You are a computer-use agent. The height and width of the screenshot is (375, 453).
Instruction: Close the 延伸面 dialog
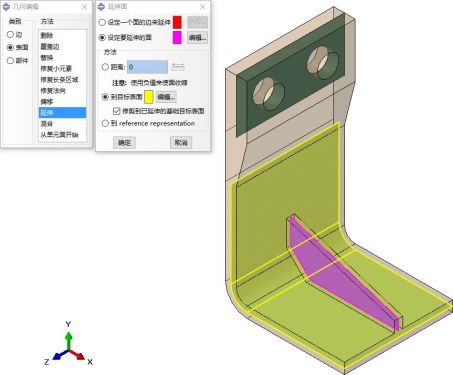click(202, 7)
